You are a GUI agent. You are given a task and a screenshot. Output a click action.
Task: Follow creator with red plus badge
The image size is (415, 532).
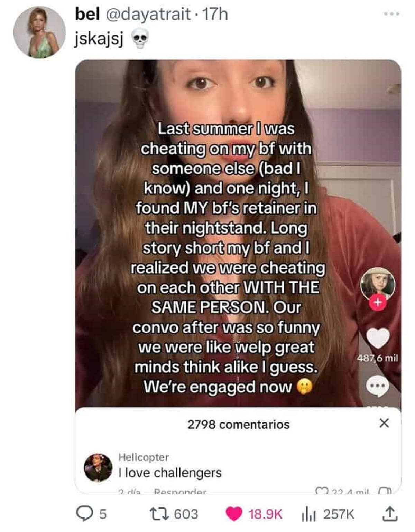click(x=378, y=303)
